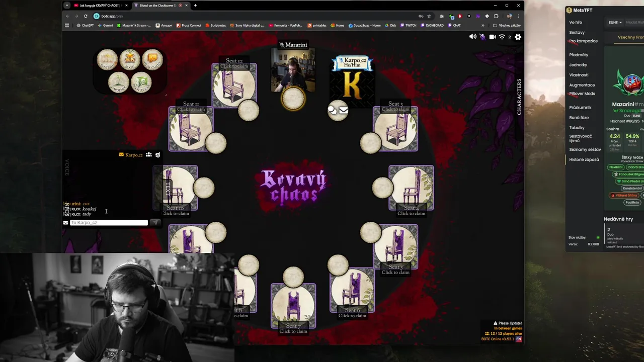Open the DASHBOARD bookmark
Viewport: 644px width, 362px height.
point(432,25)
